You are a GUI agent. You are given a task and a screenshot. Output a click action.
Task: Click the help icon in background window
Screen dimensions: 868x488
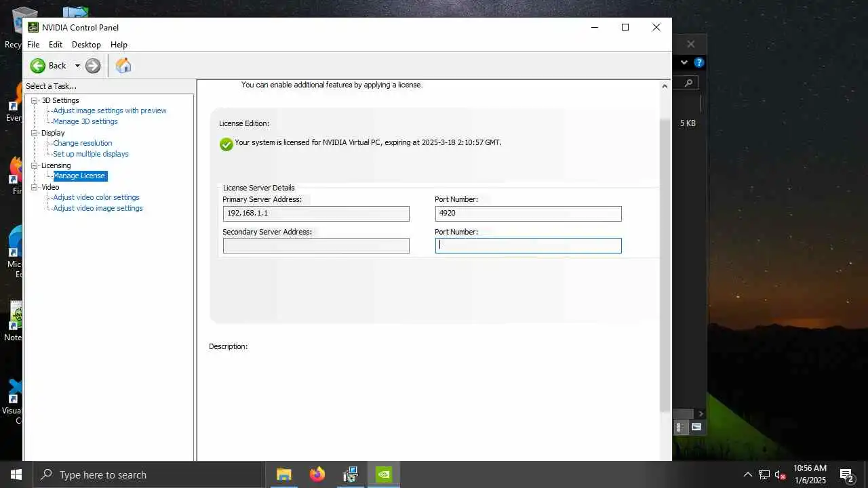(x=699, y=62)
